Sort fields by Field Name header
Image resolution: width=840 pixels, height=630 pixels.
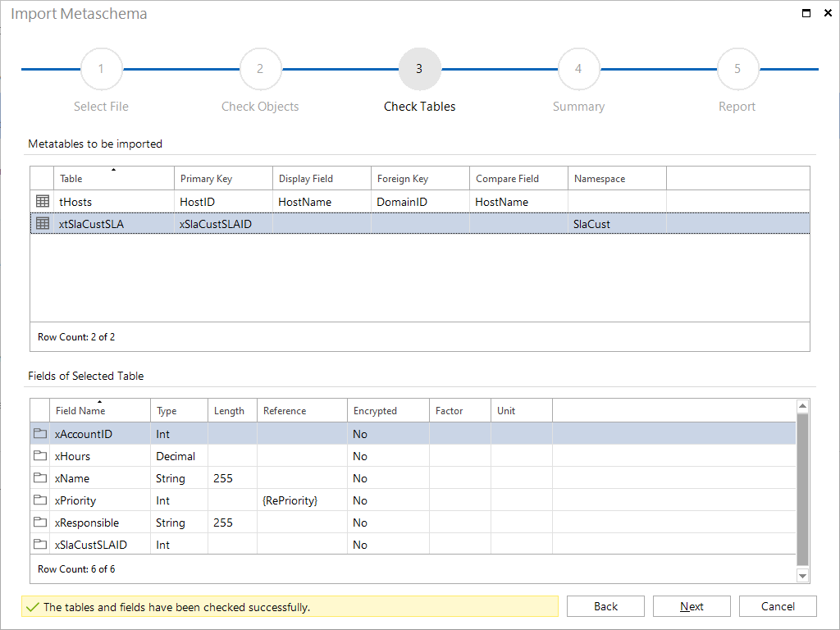point(100,410)
